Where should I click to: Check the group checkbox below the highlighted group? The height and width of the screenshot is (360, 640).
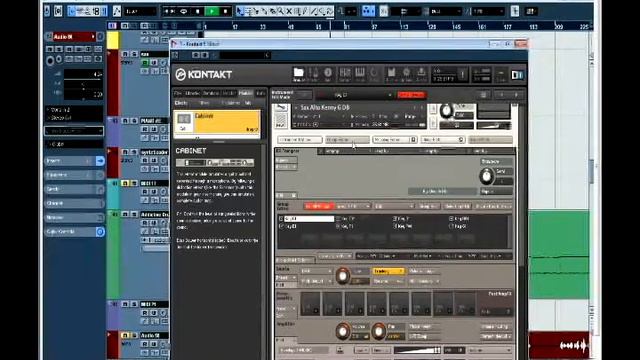[281, 226]
